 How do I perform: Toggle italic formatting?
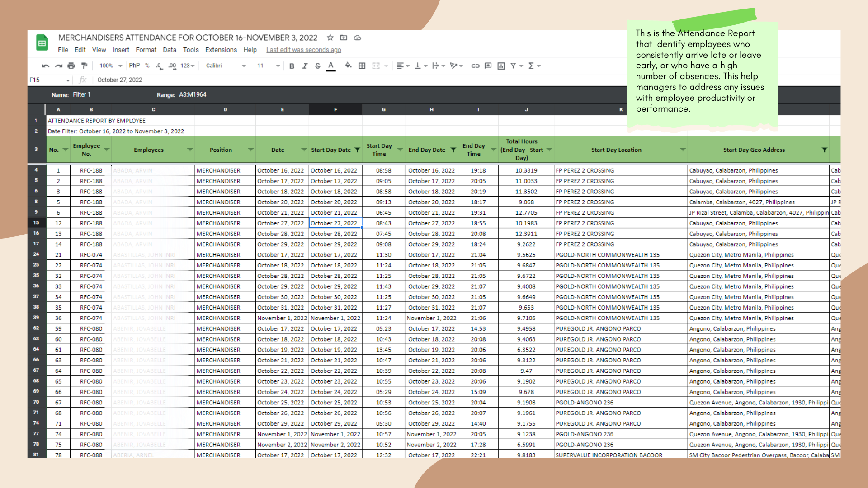coord(305,66)
